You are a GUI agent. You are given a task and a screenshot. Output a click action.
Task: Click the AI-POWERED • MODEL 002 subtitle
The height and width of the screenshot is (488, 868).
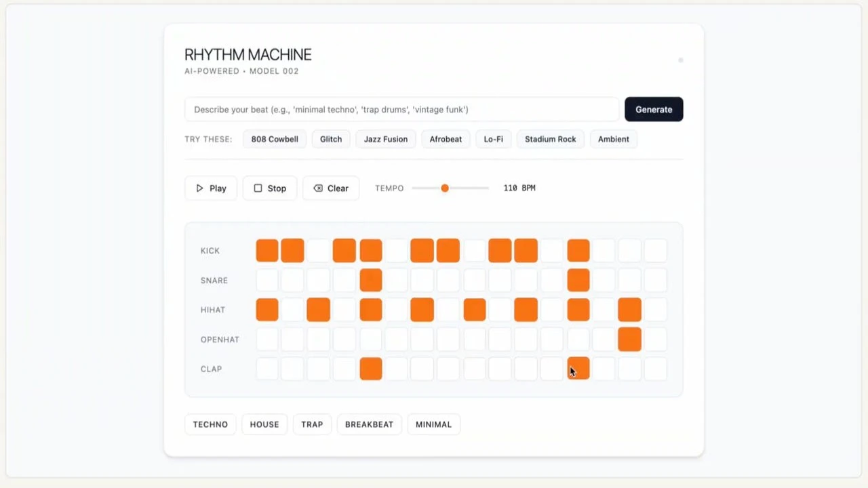pyautogui.click(x=241, y=71)
